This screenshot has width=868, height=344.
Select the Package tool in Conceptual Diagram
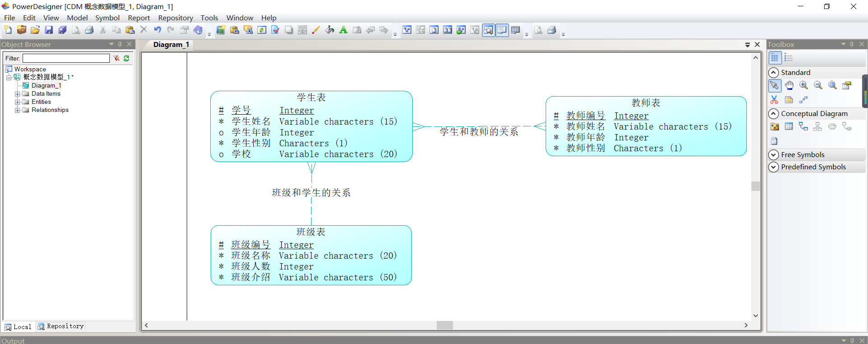pos(774,126)
